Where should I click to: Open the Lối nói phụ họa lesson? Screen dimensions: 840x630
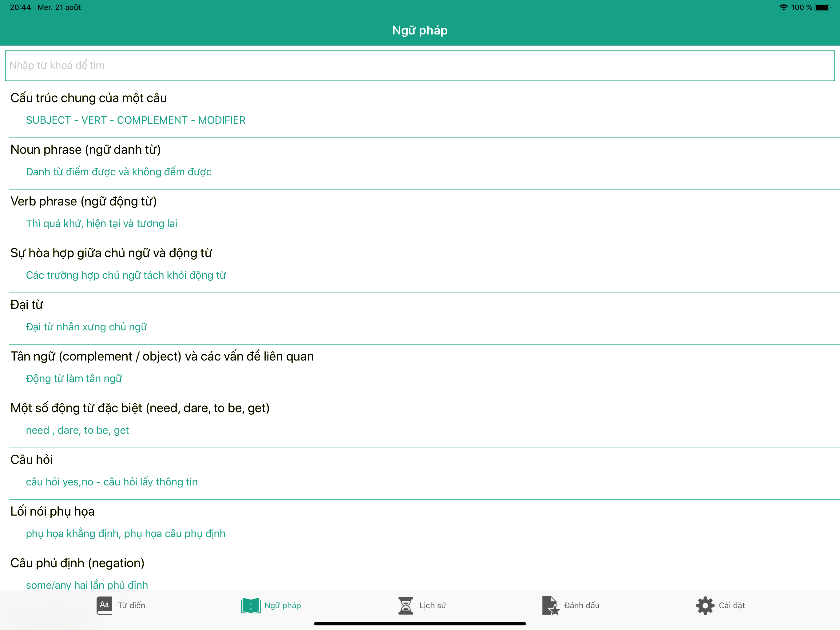coord(52,512)
